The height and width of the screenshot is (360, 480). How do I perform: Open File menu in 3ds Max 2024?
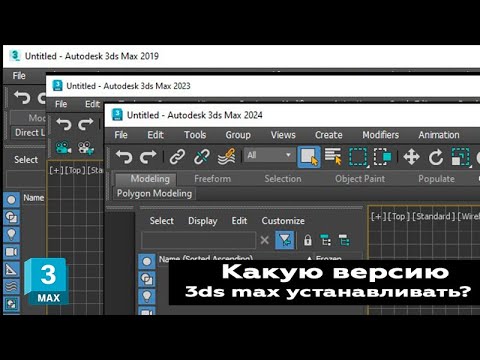[121, 135]
